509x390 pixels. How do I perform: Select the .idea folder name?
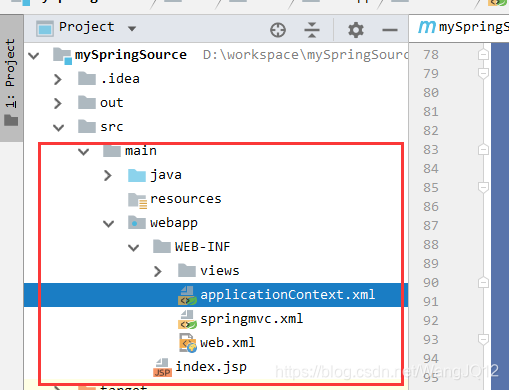point(120,79)
